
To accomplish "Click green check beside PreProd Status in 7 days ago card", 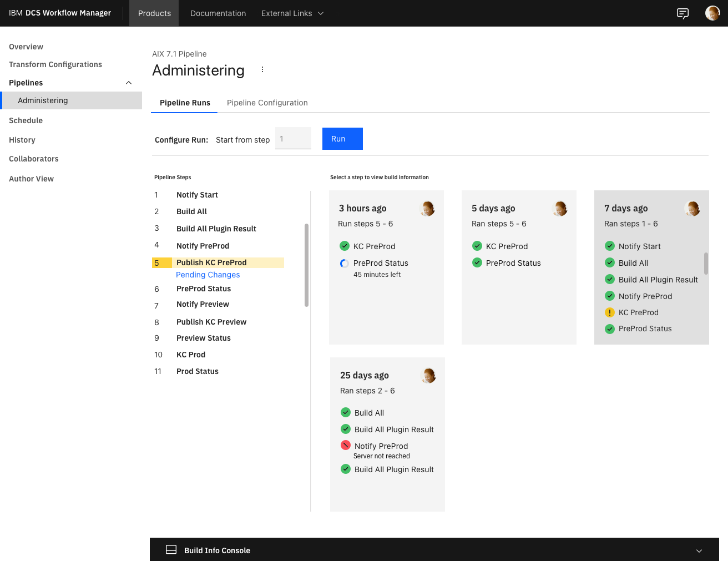I will click(610, 328).
